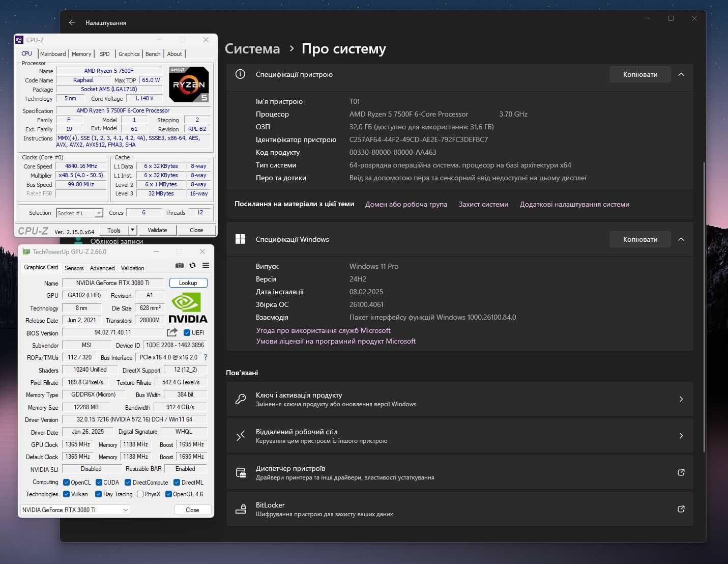The width and height of the screenshot is (728, 564).
Task: Click the GPU-Z title bar icon
Action: [x=26, y=251]
